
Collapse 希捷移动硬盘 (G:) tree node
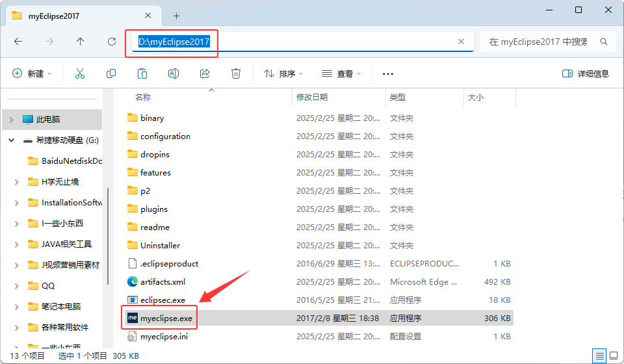pos(12,140)
